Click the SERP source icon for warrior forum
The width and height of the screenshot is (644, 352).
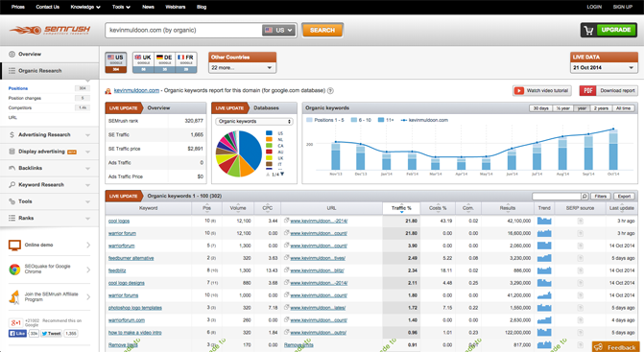click(x=581, y=233)
